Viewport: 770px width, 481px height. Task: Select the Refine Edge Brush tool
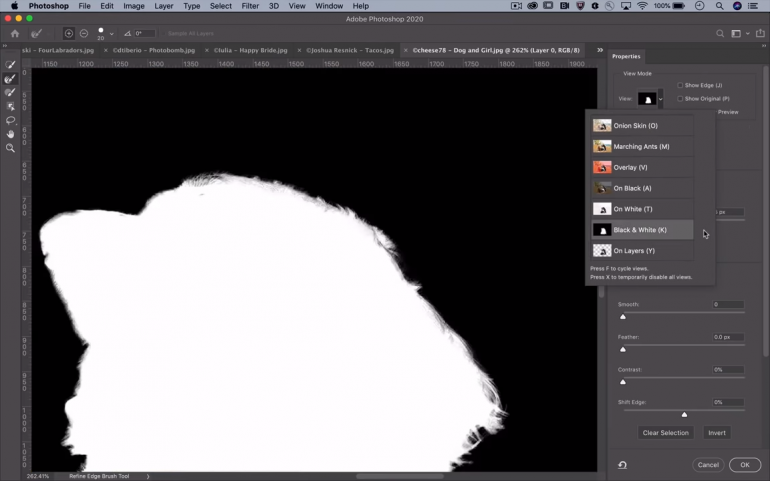pos(11,79)
